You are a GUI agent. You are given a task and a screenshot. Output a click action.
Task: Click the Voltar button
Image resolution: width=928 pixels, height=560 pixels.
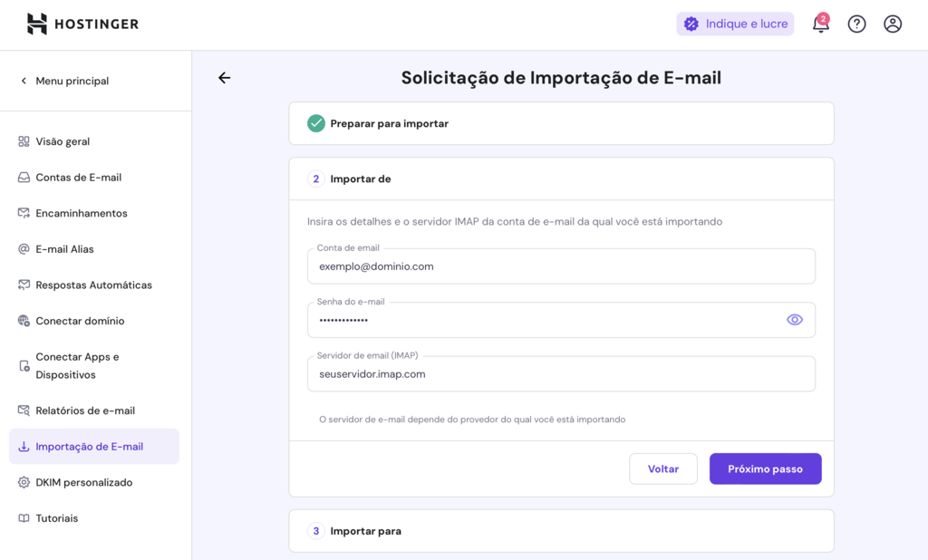click(663, 468)
